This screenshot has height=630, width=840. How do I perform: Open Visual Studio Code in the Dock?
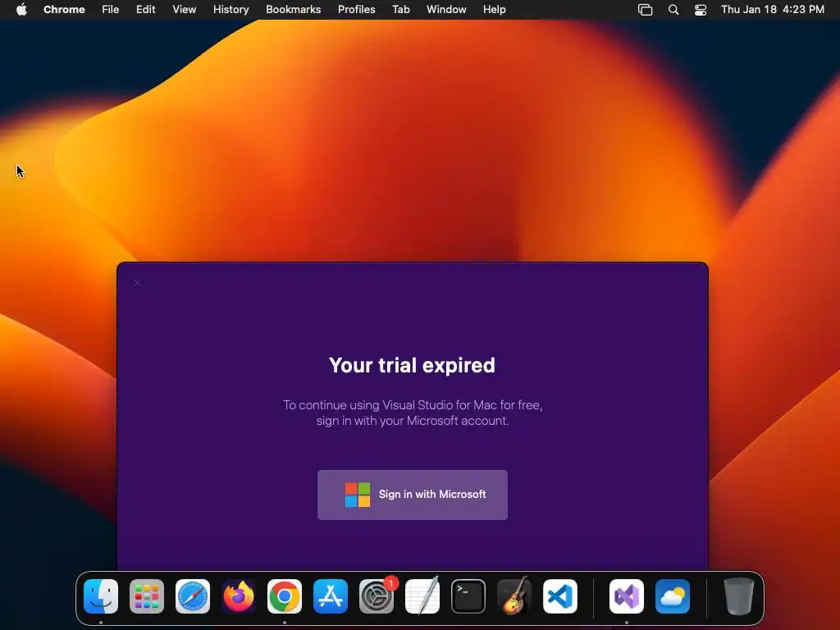point(560,596)
